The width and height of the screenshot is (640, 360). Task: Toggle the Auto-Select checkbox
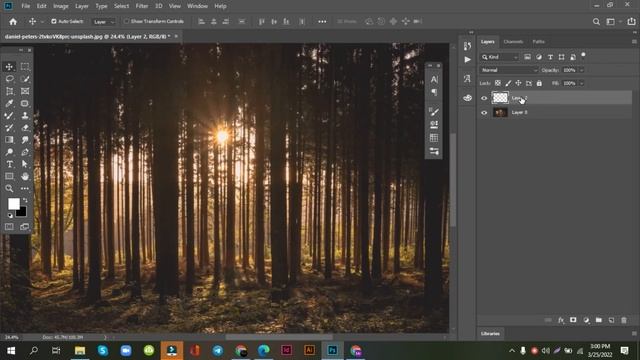click(x=53, y=21)
